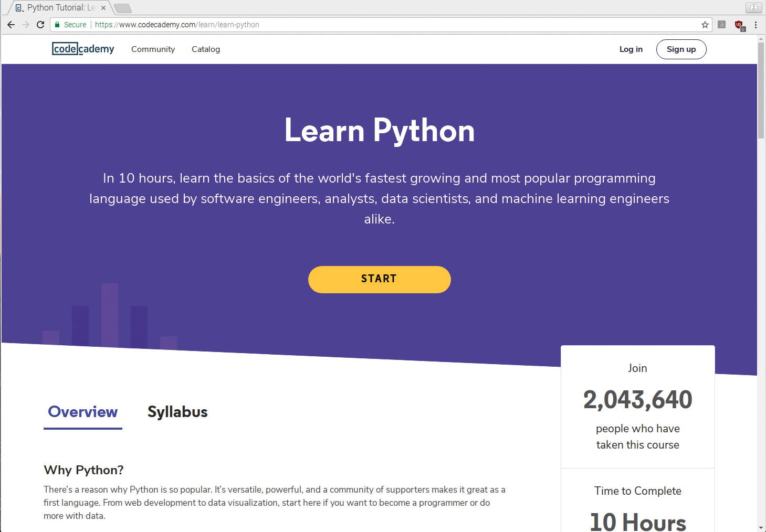
Task: Click the 'Join' text in the stats card
Action: point(637,368)
